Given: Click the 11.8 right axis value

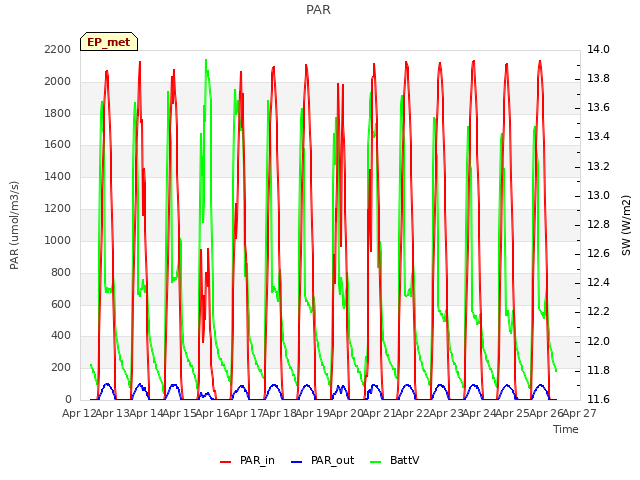Looking at the screenshot, I should coord(598,371).
